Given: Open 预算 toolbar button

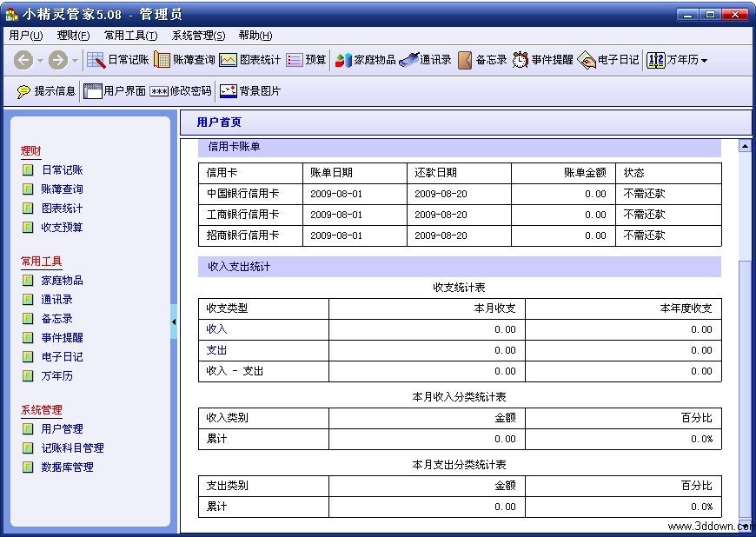Looking at the screenshot, I should (x=306, y=60).
